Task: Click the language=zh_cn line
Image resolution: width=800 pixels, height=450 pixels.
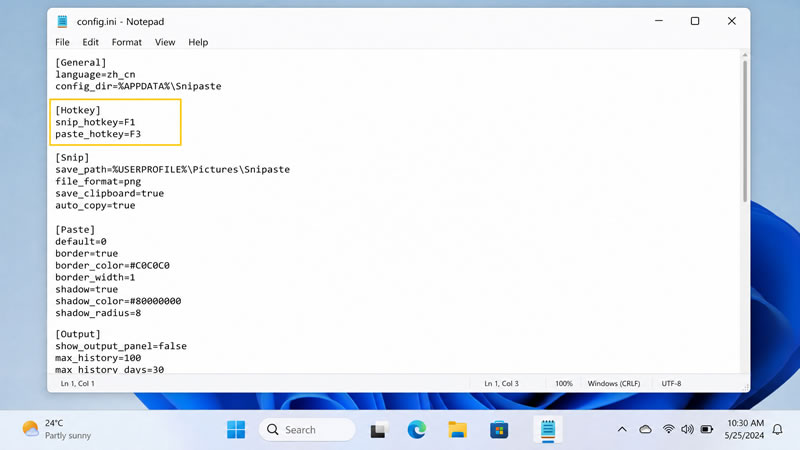Action: [95, 74]
